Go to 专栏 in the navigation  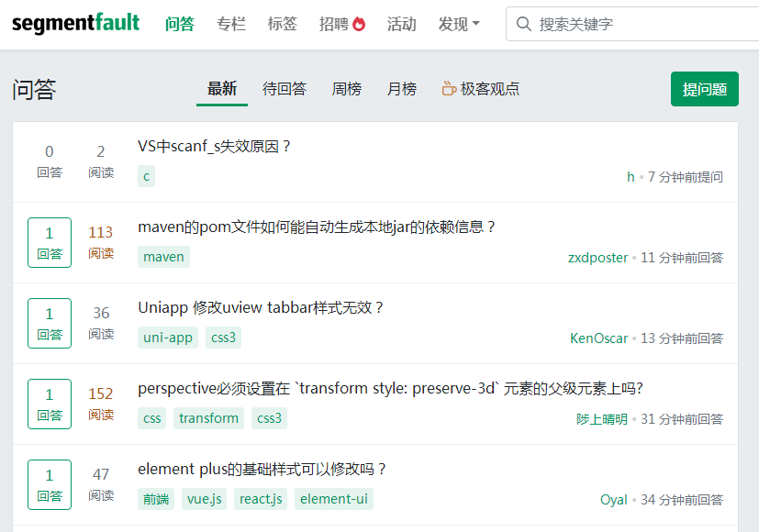point(231,25)
